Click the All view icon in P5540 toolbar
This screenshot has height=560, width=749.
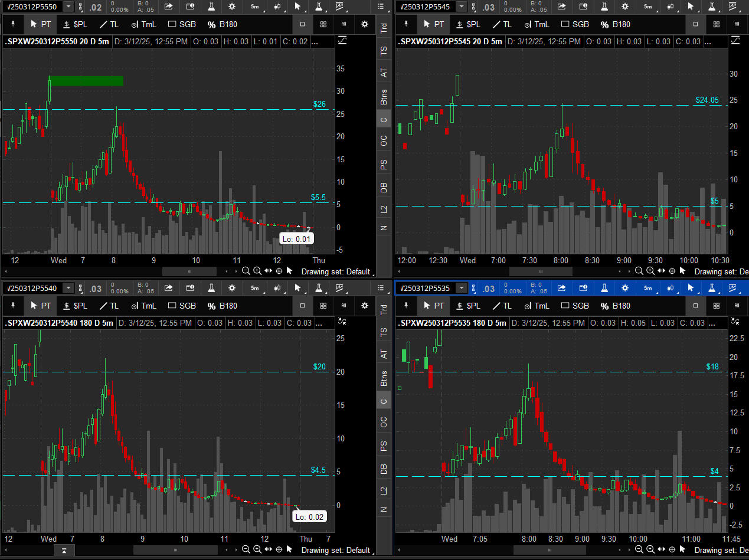point(344,306)
